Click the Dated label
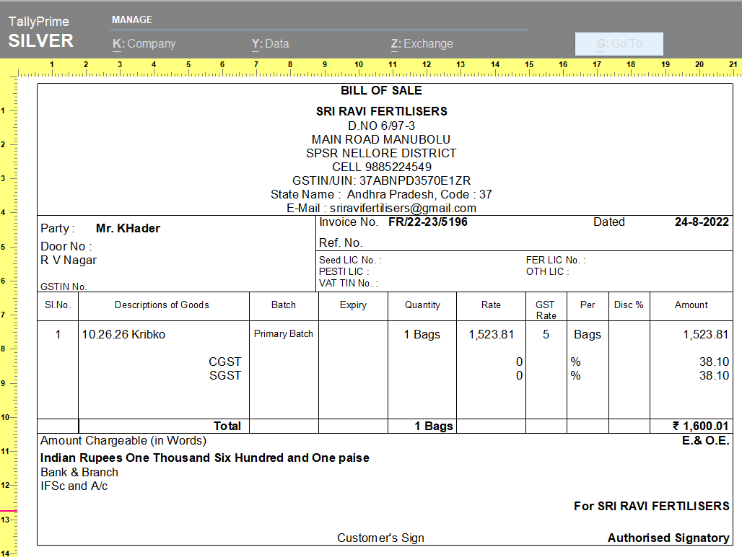 [x=609, y=222]
